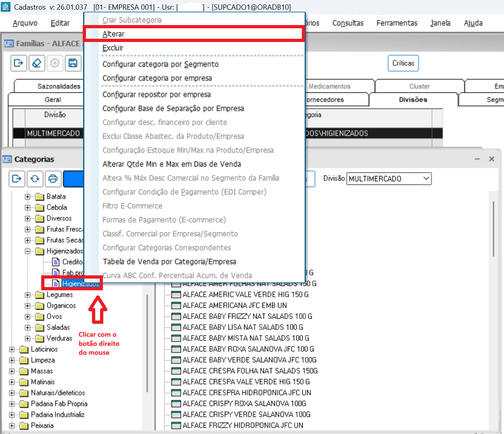
Task: Click the folder icon beside Saladas
Action: click(40, 327)
